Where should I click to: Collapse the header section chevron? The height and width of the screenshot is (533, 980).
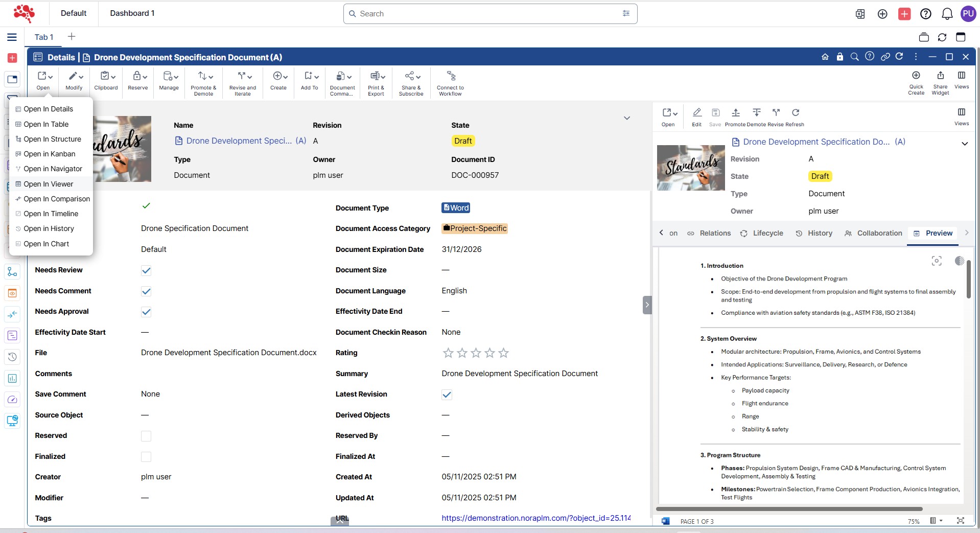626,118
